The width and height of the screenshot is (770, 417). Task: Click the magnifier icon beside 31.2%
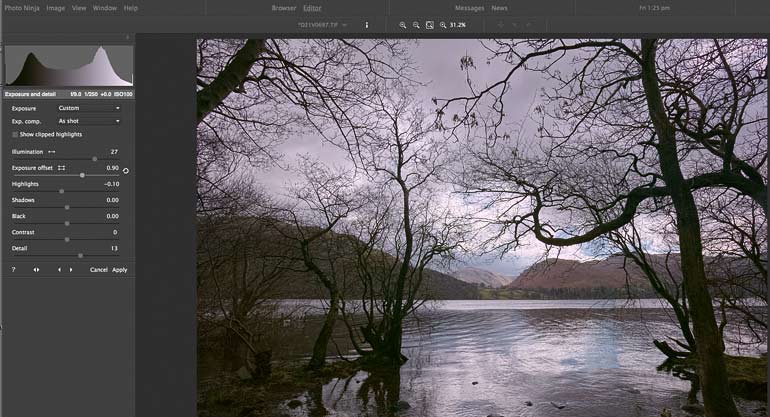(x=443, y=25)
